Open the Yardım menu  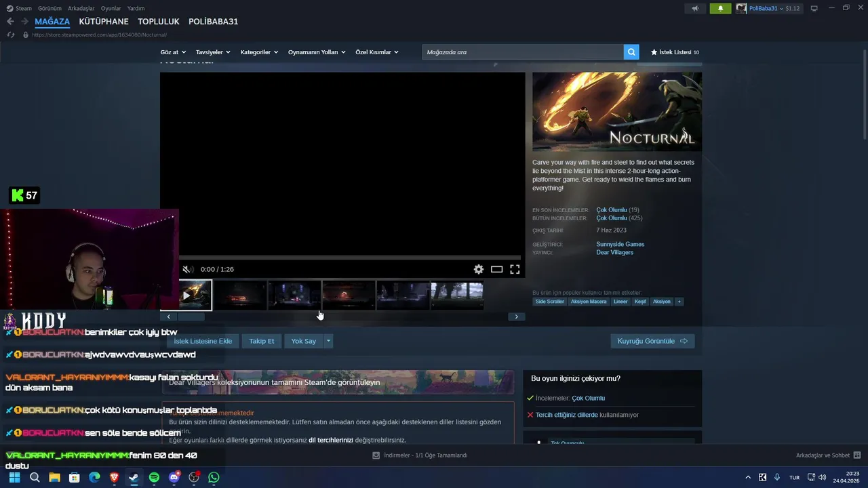pyautogui.click(x=136, y=8)
